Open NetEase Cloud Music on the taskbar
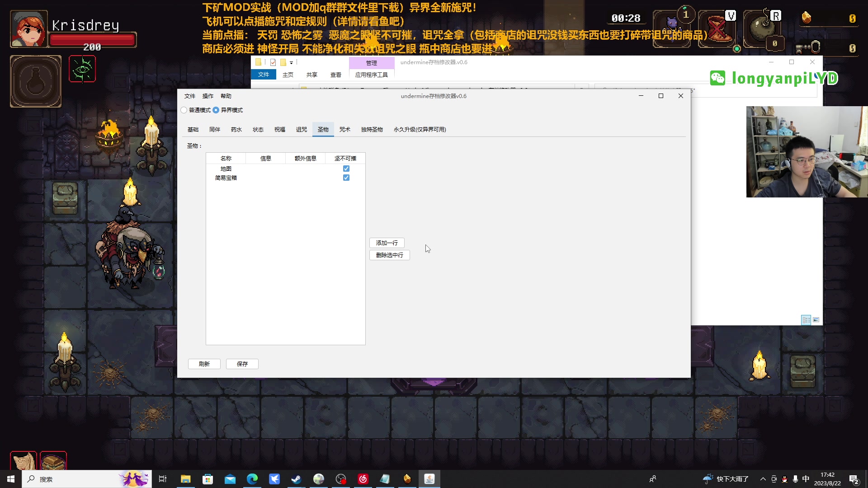Screen dimensions: 868x488 363,479
